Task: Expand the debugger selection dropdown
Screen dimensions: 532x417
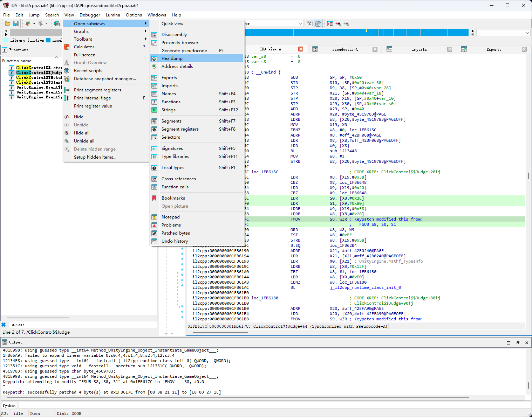Action: [301, 23]
